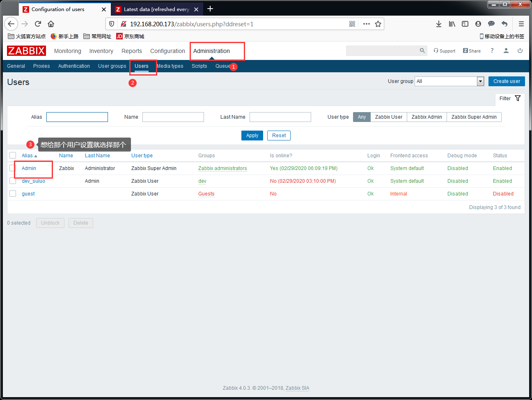Select the Any user type option

pos(362,117)
